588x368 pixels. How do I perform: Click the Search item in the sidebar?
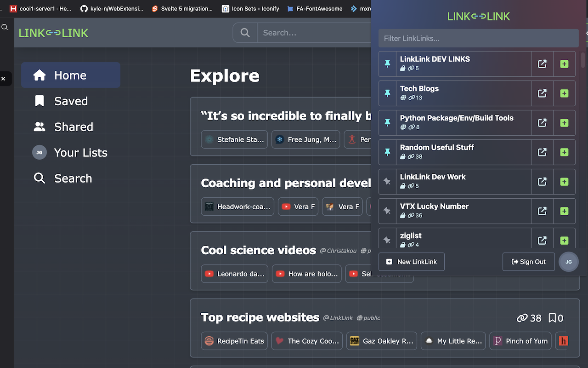click(x=39, y=178)
